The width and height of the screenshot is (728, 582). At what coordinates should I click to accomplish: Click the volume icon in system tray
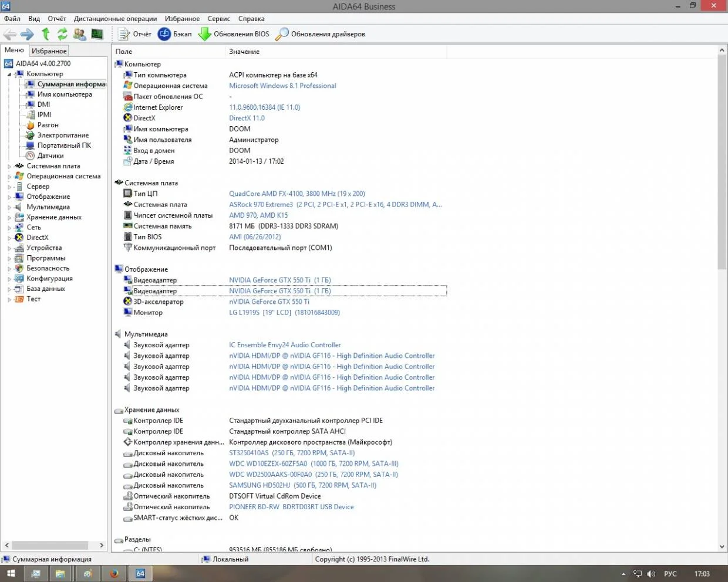[651, 574]
